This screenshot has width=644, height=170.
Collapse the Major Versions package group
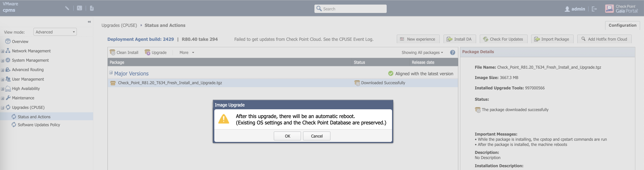pyautogui.click(x=111, y=73)
